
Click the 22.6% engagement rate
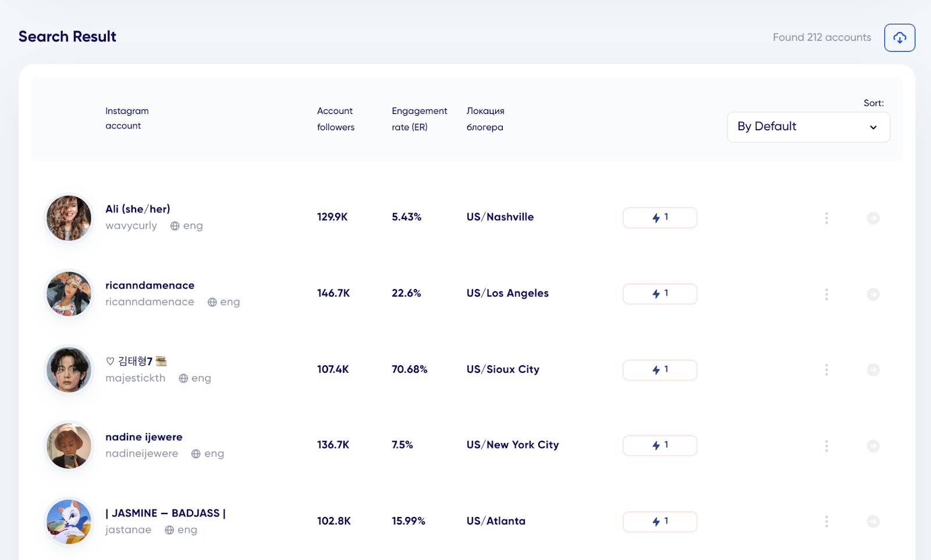[x=406, y=293]
